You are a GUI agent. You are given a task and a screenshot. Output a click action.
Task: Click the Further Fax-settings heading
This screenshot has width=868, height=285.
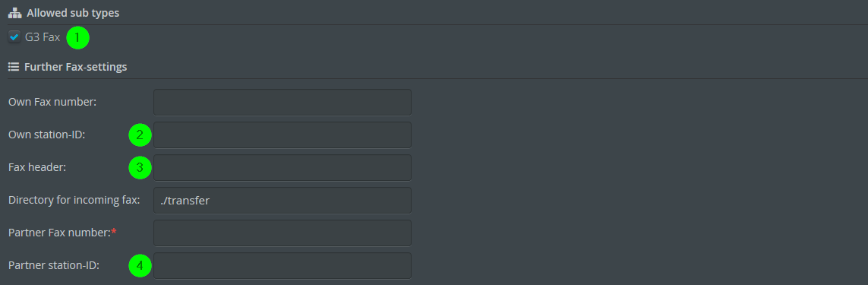click(x=76, y=67)
